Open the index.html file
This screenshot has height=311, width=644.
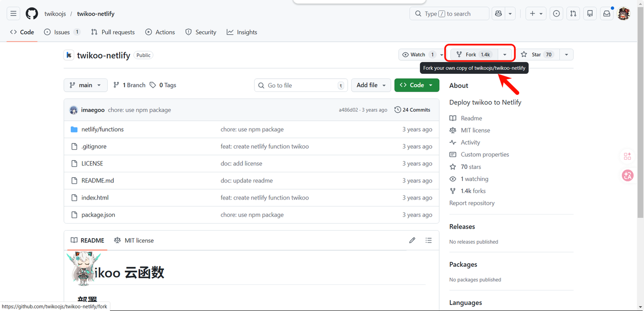(x=95, y=197)
